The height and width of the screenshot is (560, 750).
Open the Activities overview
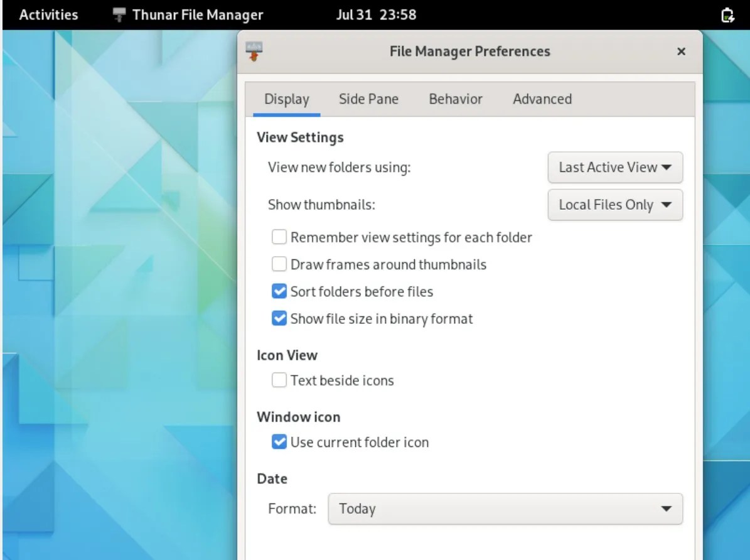point(48,14)
